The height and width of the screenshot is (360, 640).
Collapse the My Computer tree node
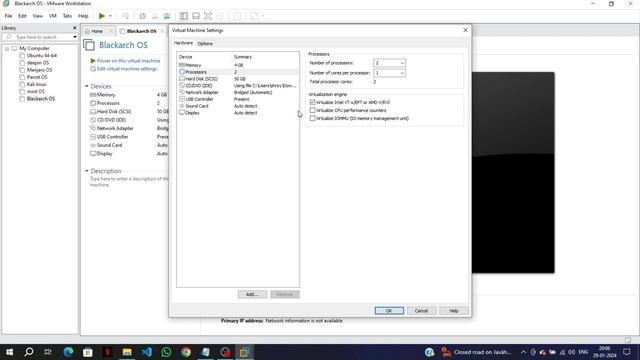[7, 48]
